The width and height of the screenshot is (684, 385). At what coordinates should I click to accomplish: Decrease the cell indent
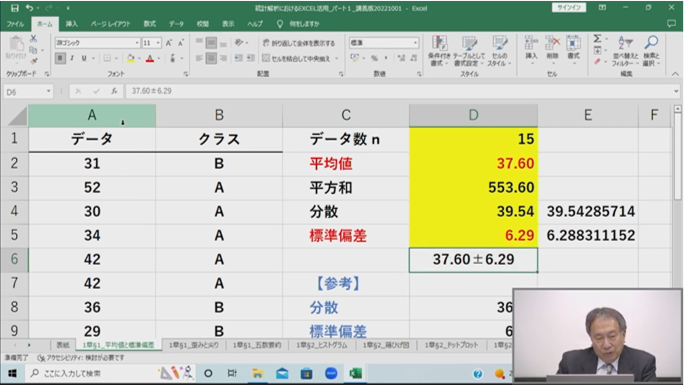[x=238, y=58]
